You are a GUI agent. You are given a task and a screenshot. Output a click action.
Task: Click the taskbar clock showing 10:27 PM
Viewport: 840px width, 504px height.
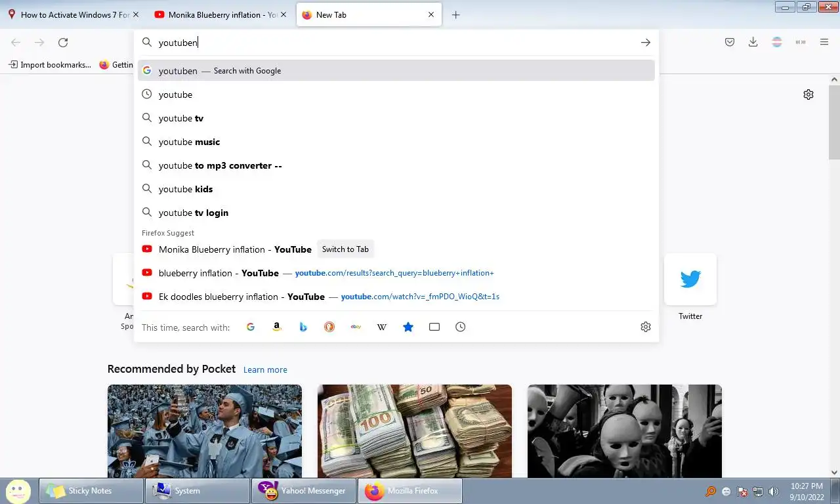pyautogui.click(x=807, y=492)
